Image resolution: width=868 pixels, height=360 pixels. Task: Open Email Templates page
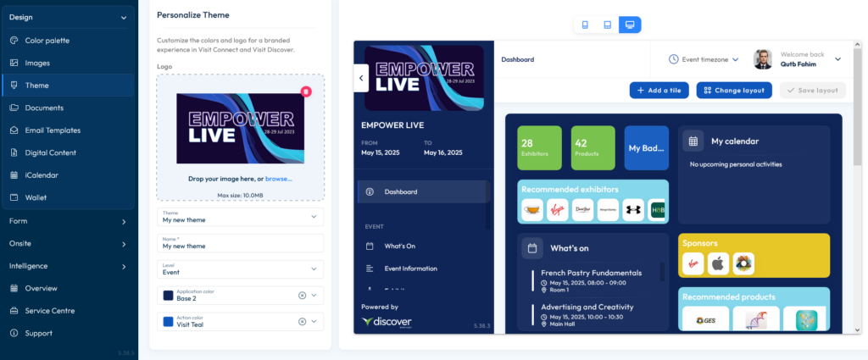tap(68, 130)
